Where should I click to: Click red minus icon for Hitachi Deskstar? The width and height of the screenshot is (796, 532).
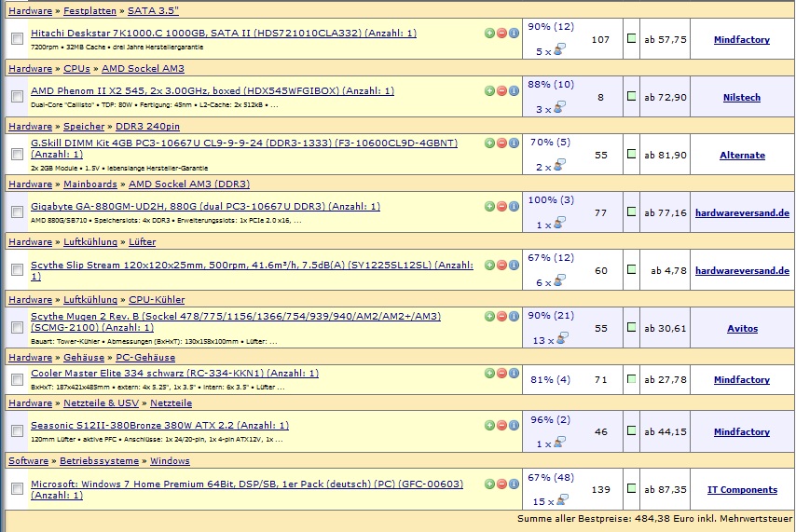click(x=501, y=33)
